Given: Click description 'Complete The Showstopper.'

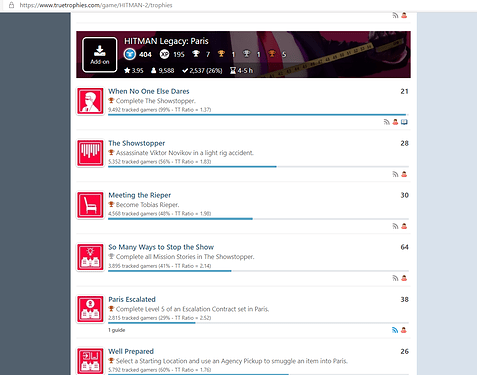Looking at the screenshot, I should [156, 101].
